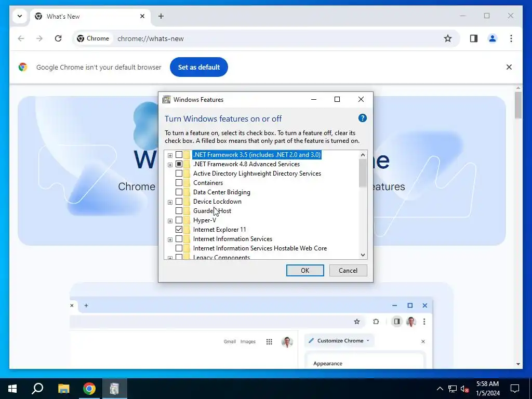This screenshot has width=532, height=399.
Task: Uncheck the Internet Explorer 11 checkbox
Action: coord(179,229)
